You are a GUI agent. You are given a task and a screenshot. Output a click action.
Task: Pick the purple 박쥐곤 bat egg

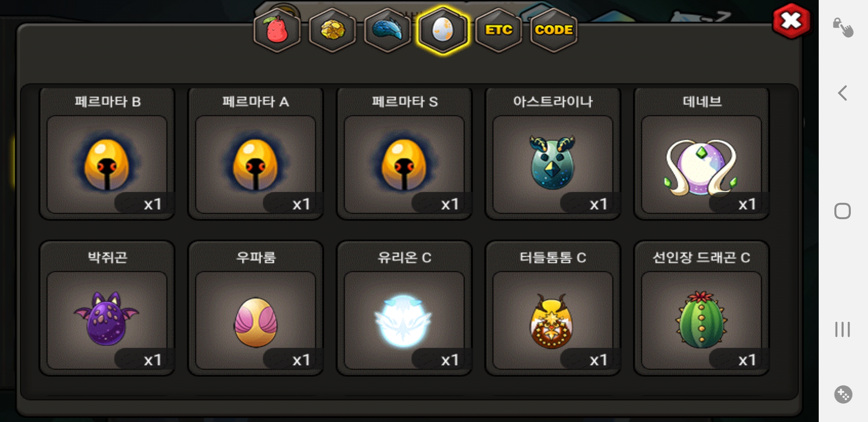tap(107, 309)
